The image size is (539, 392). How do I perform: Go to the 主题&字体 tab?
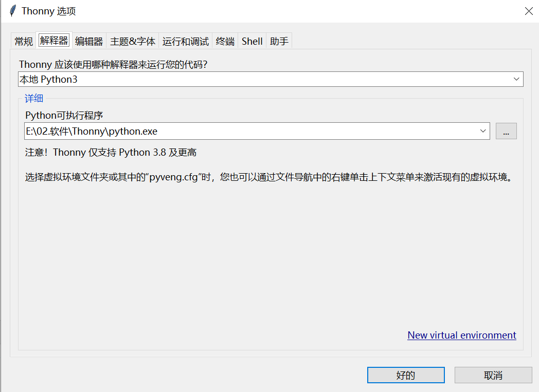click(x=133, y=41)
